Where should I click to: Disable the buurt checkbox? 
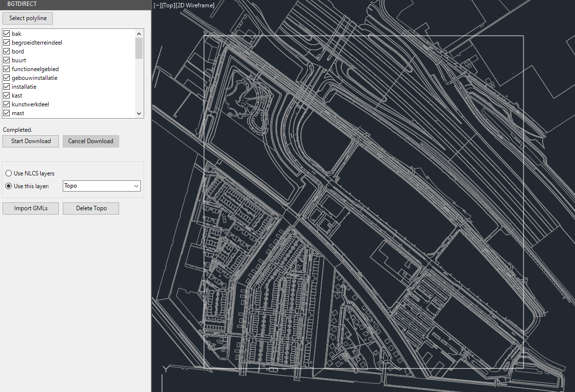7,60
